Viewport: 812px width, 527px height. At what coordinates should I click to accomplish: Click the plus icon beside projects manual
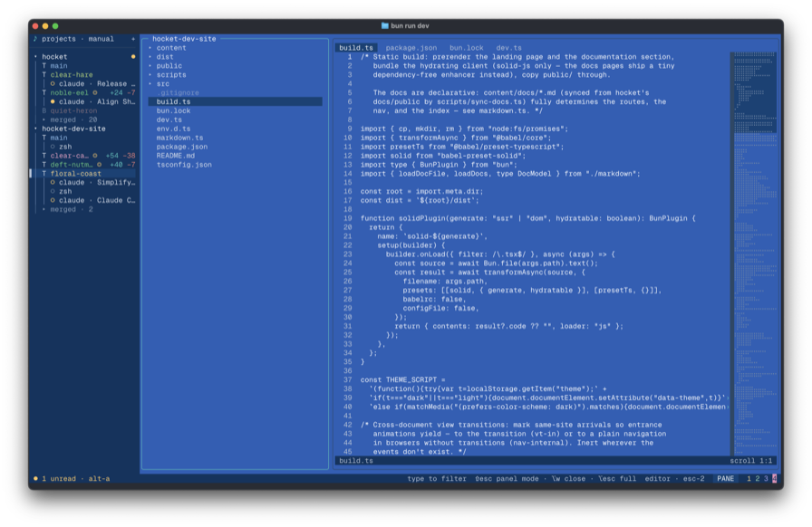click(x=133, y=39)
